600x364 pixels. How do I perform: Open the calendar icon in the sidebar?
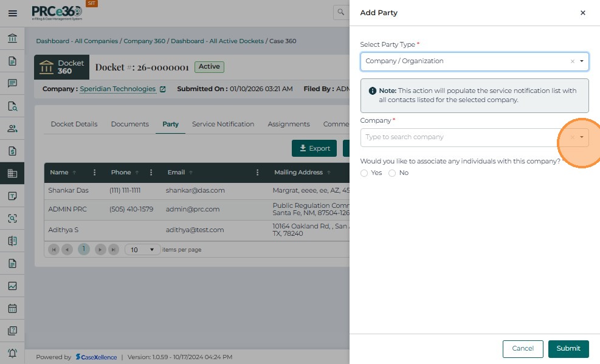click(x=12, y=308)
